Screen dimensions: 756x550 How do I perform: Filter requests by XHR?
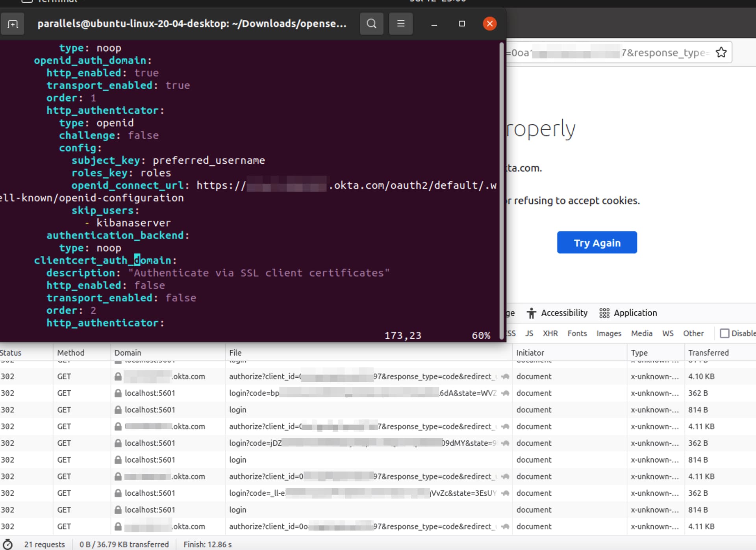coord(550,333)
